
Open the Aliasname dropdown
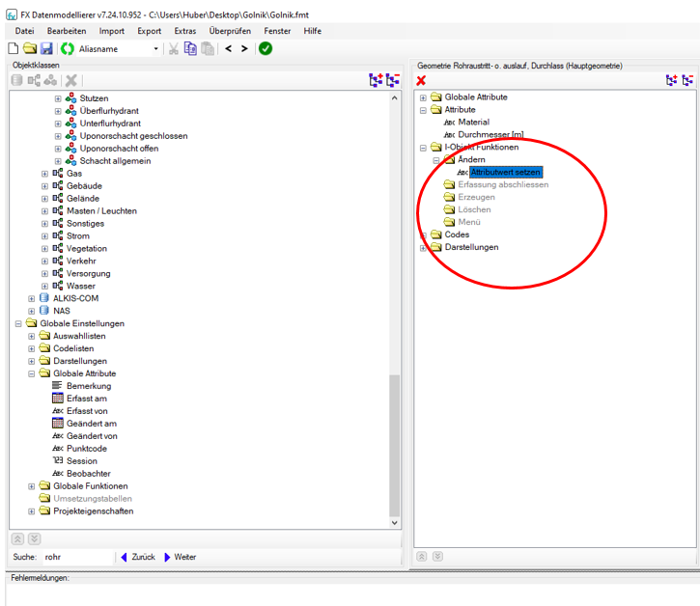(155, 48)
